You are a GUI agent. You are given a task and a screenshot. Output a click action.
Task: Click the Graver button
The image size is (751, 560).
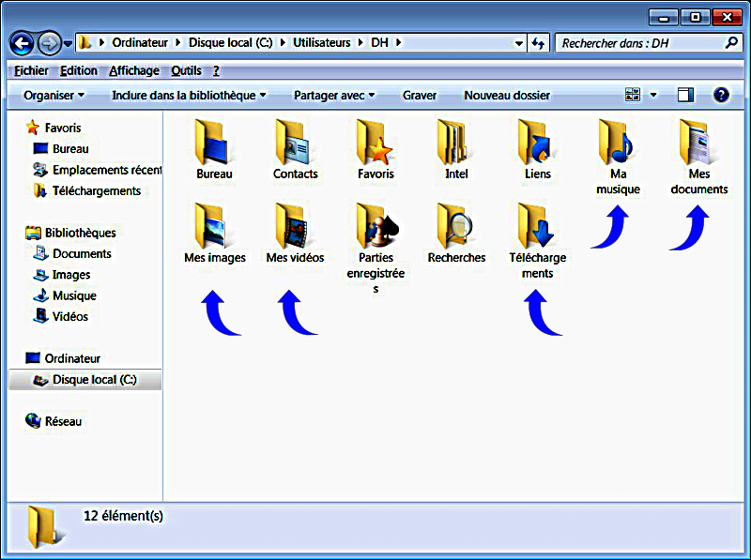click(420, 96)
